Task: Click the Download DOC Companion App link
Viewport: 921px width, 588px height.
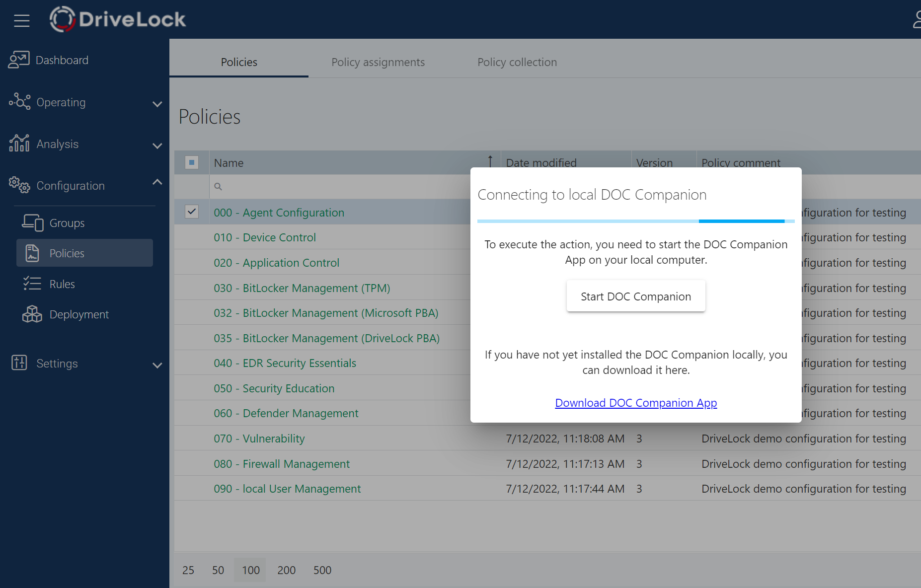Action: click(x=635, y=403)
